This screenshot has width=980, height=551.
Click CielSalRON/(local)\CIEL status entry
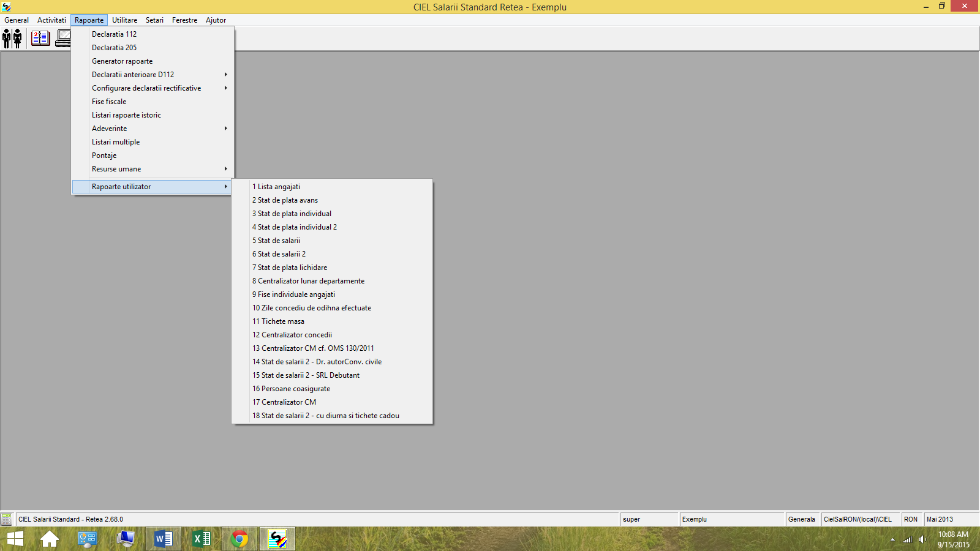click(860, 519)
